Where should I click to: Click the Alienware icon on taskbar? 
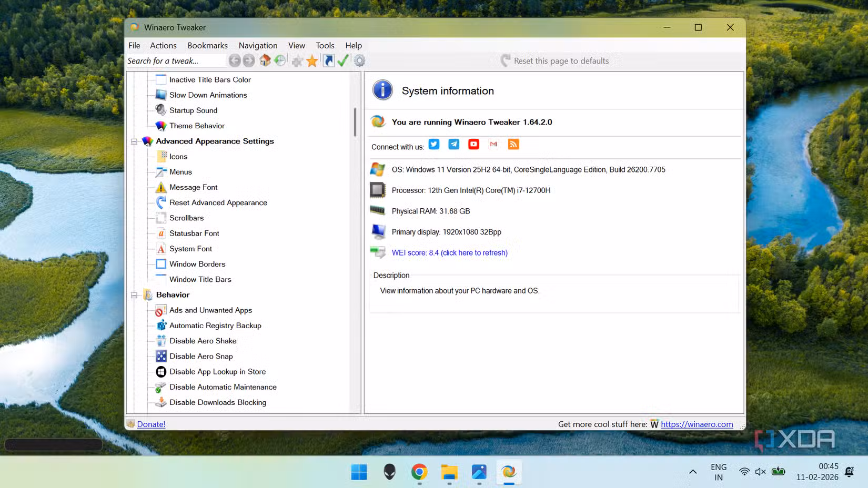389,472
